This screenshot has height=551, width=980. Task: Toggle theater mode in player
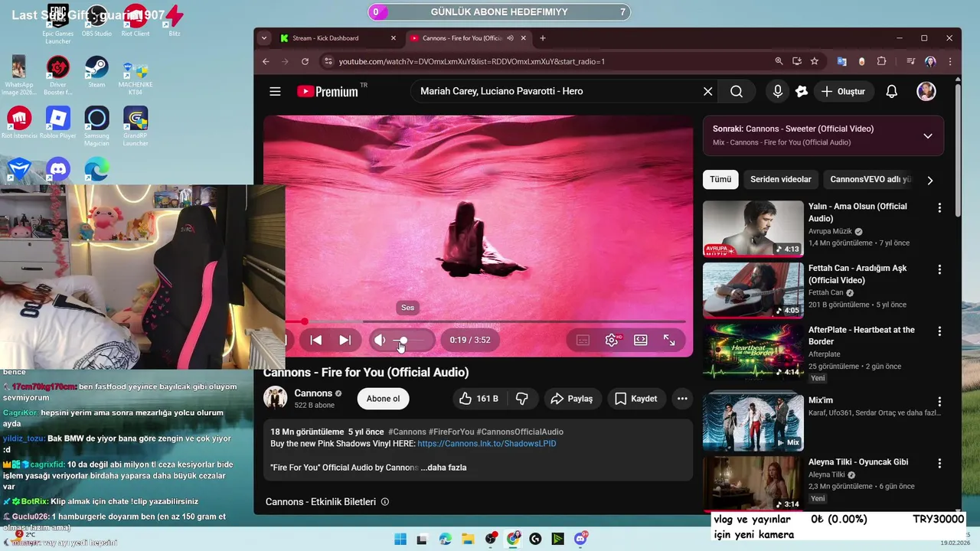[x=641, y=340]
